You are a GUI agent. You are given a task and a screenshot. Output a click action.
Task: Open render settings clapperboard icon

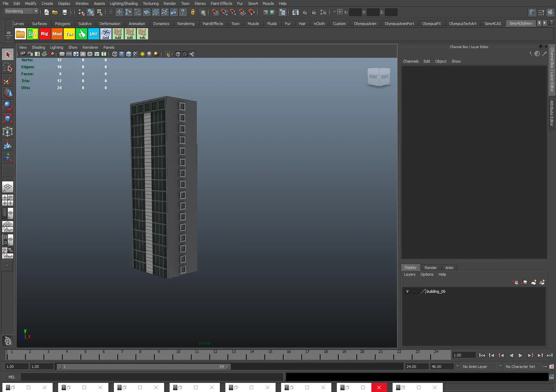click(x=324, y=12)
